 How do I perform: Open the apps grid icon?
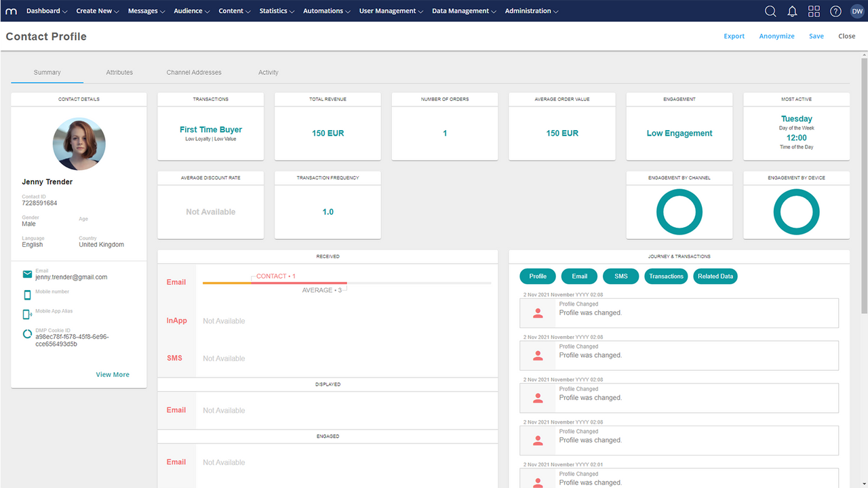click(x=813, y=11)
